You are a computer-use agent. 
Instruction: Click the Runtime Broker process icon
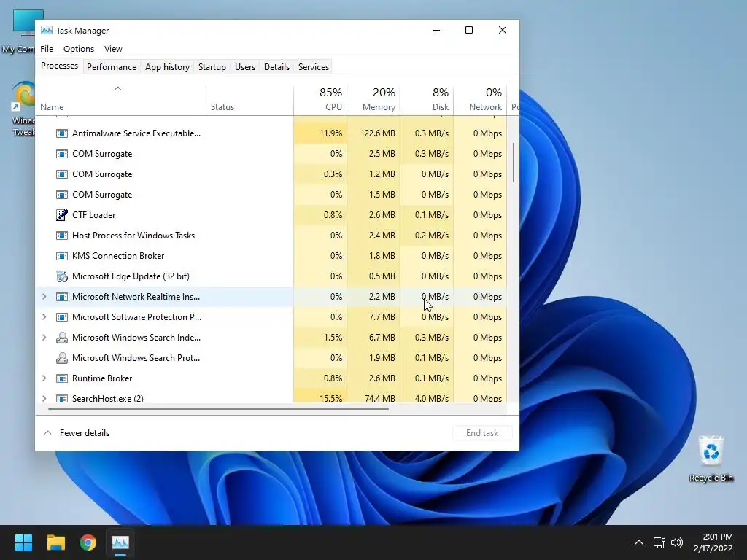62,378
